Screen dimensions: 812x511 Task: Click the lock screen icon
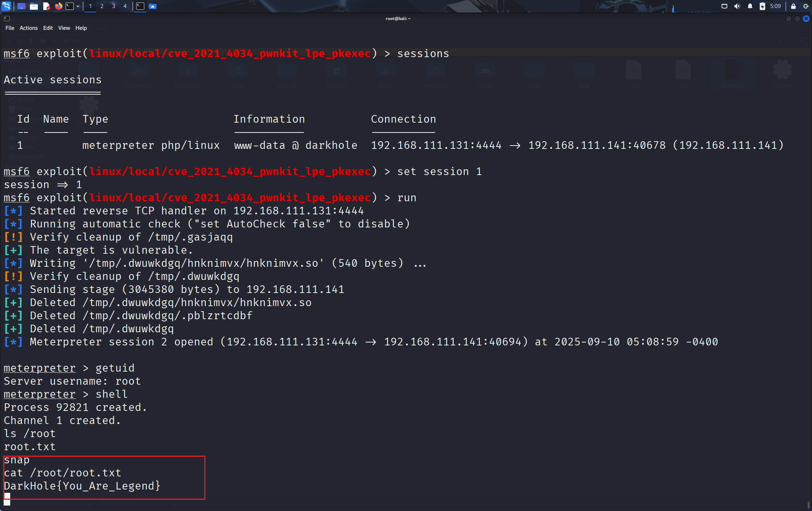(x=793, y=6)
